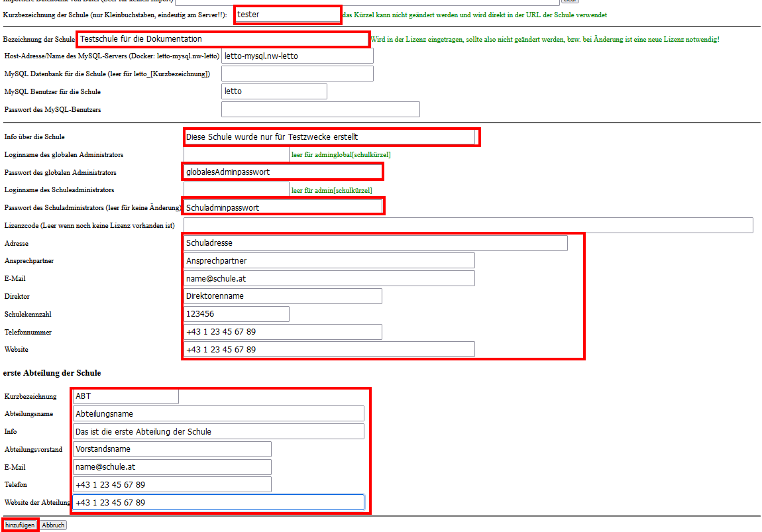Image resolution: width=762 pixels, height=532 pixels.
Task: Focus the Schulekennzahl field showing 123456
Action: point(236,314)
